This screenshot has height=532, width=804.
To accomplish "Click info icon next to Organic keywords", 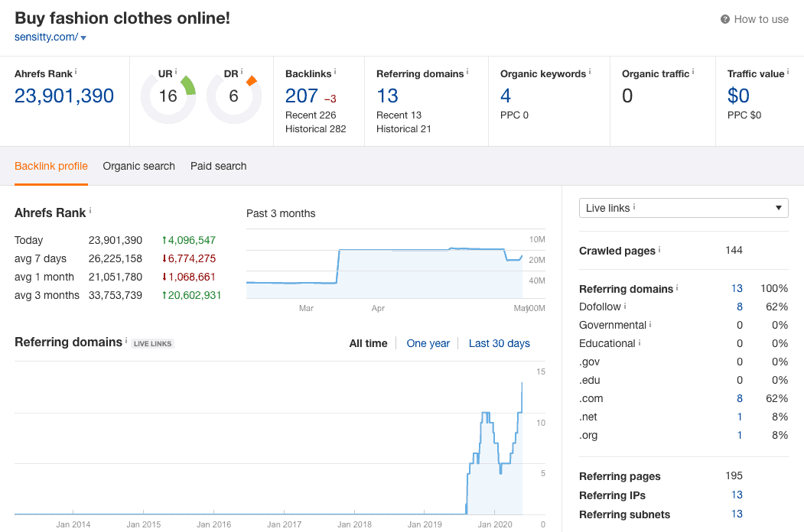I will 590,72.
